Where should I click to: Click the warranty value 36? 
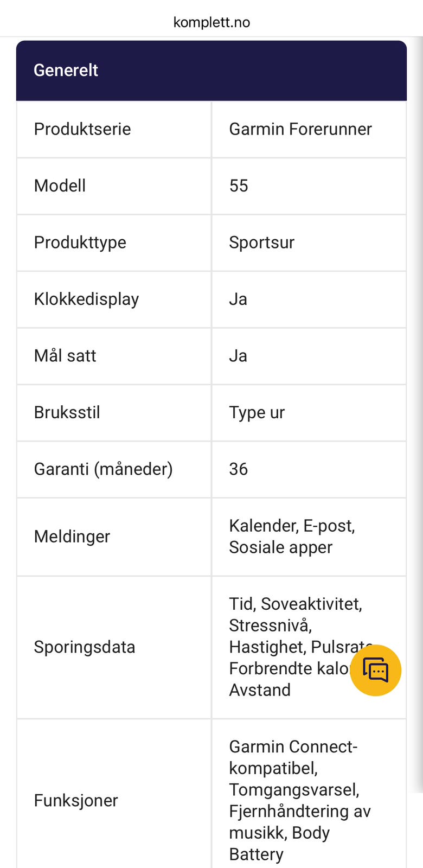click(239, 469)
